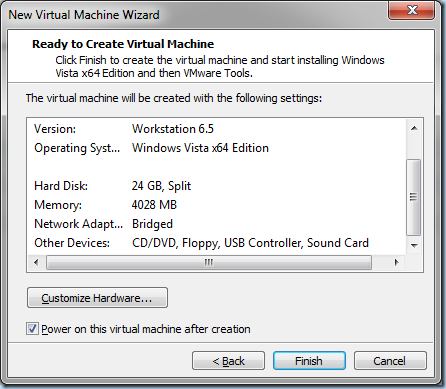Go back with the Back button
This screenshot has height=389, width=446.
(x=228, y=361)
